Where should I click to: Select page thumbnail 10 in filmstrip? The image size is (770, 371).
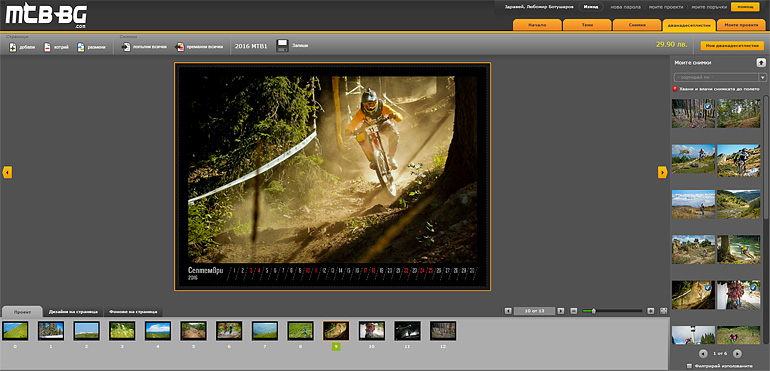[x=371, y=331]
